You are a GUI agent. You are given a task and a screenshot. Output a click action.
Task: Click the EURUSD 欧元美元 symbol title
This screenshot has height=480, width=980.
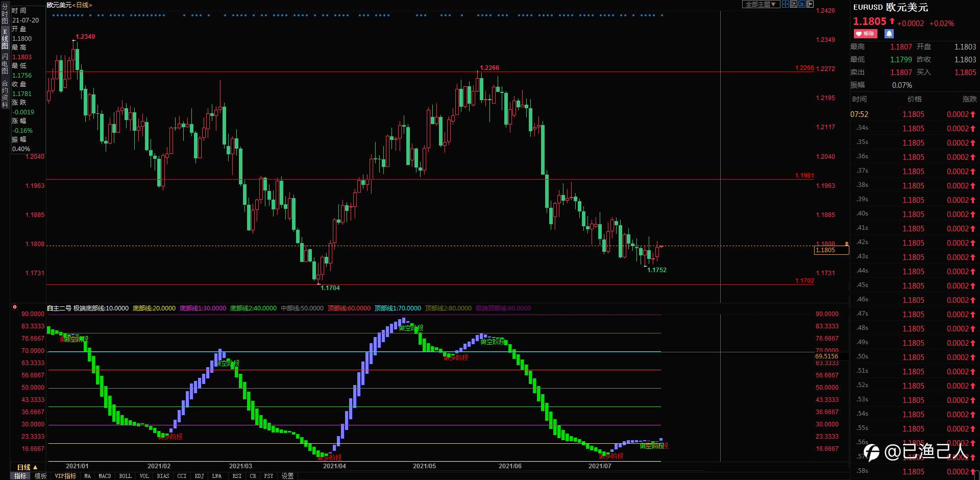pyautogui.click(x=891, y=7)
